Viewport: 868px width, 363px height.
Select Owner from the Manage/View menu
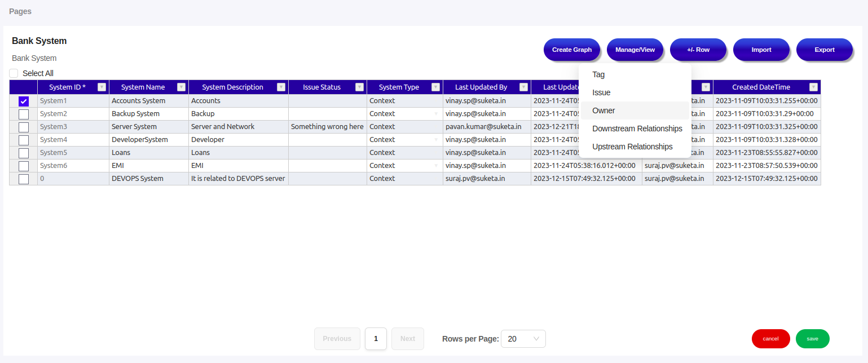tap(603, 110)
